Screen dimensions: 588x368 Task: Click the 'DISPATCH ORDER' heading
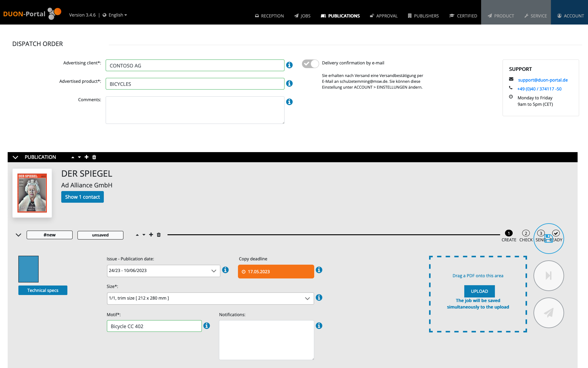pos(38,44)
